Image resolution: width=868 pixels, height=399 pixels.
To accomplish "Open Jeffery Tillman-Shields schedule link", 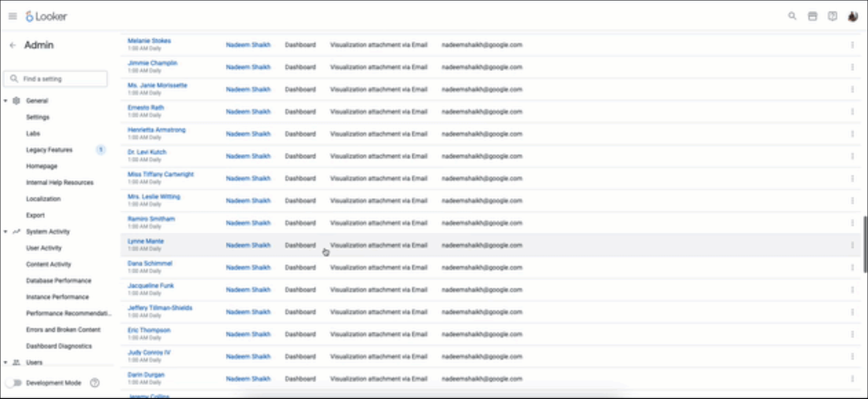I will point(160,308).
